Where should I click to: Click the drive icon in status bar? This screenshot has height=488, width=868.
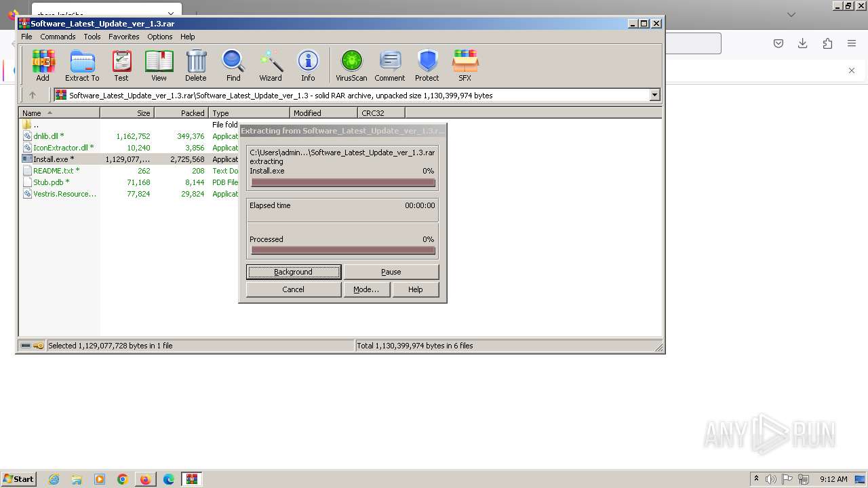(x=26, y=346)
